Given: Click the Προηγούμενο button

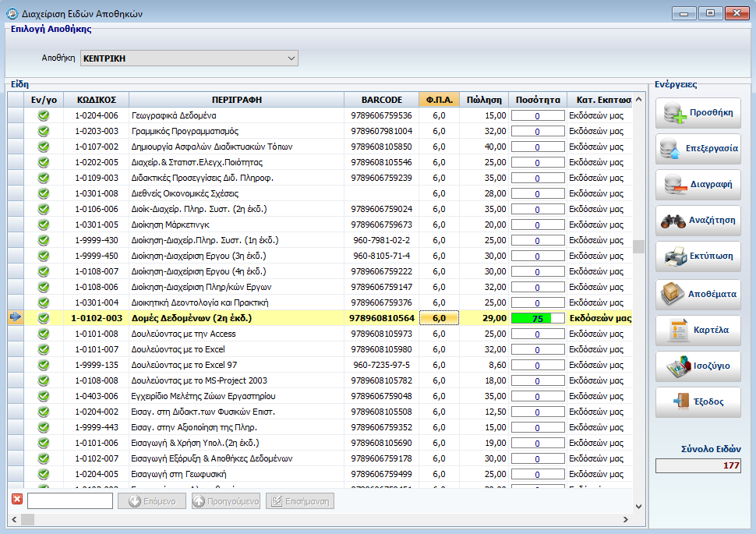Looking at the screenshot, I should [226, 501].
